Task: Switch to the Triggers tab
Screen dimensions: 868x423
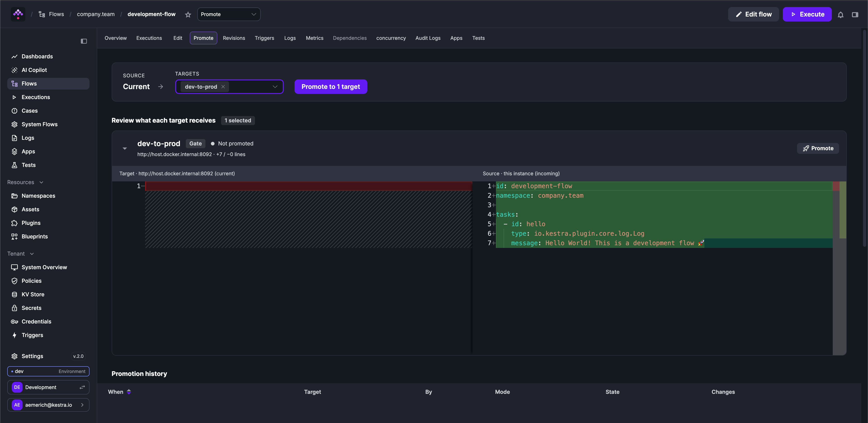Action: tap(264, 38)
